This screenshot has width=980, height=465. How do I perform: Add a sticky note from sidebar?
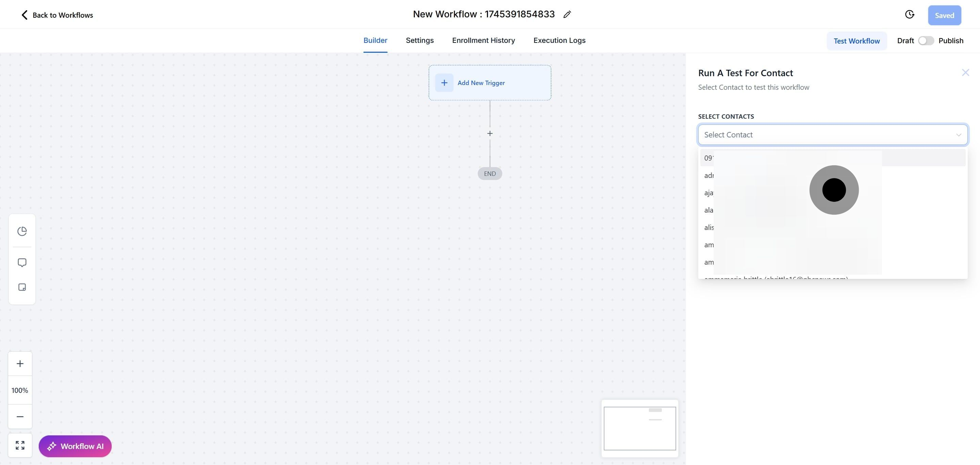[x=22, y=287]
